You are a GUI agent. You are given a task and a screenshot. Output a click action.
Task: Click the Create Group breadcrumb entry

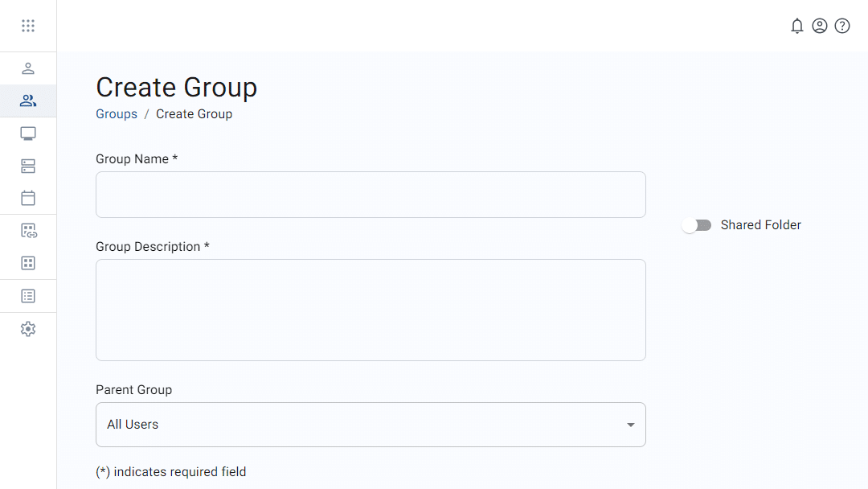click(x=194, y=113)
